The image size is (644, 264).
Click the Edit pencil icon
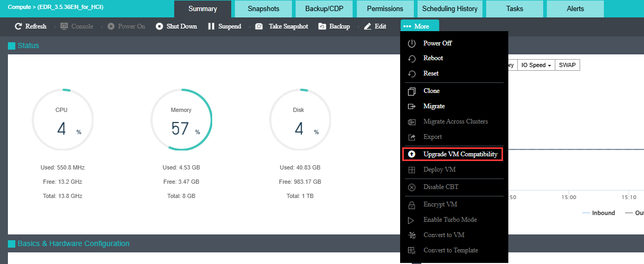point(367,26)
